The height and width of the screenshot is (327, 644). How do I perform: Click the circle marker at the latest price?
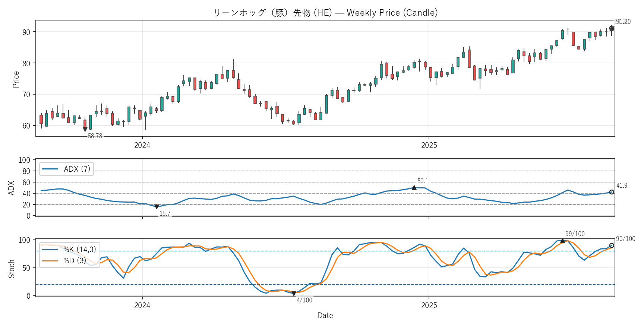pyautogui.click(x=612, y=28)
